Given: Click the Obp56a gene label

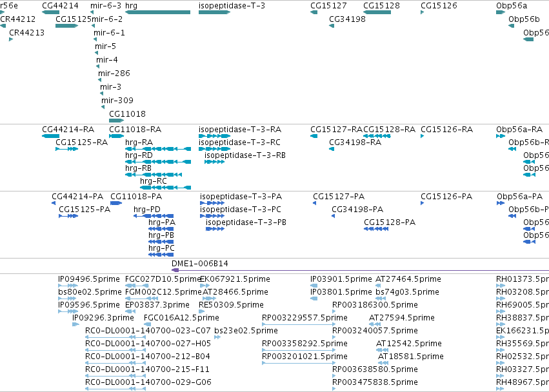Looking at the screenshot, I should 512,6.
